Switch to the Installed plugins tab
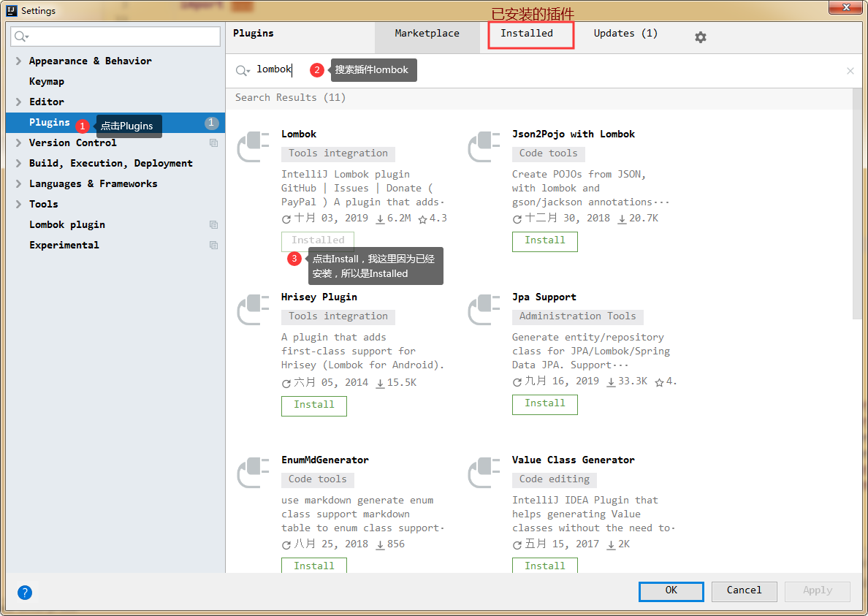Viewport: 868px width, 616px height. pos(527,34)
